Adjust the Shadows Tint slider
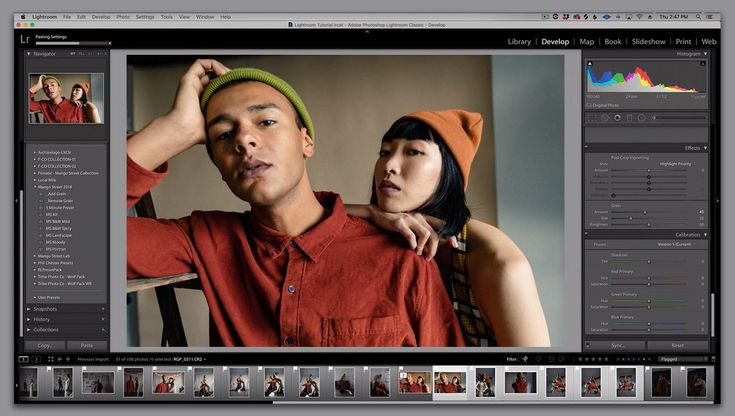735x416 pixels. click(x=649, y=262)
